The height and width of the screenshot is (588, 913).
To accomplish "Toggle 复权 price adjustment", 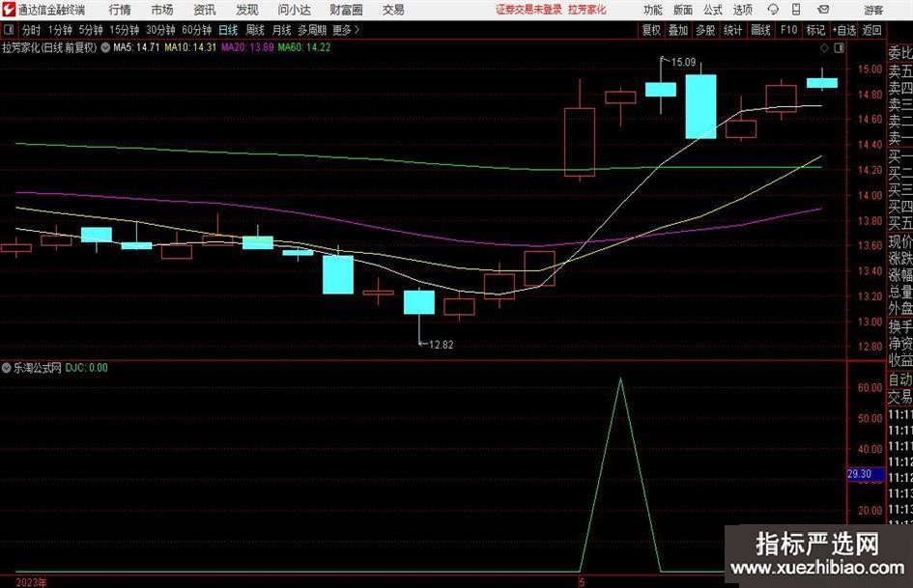I will 652,30.
